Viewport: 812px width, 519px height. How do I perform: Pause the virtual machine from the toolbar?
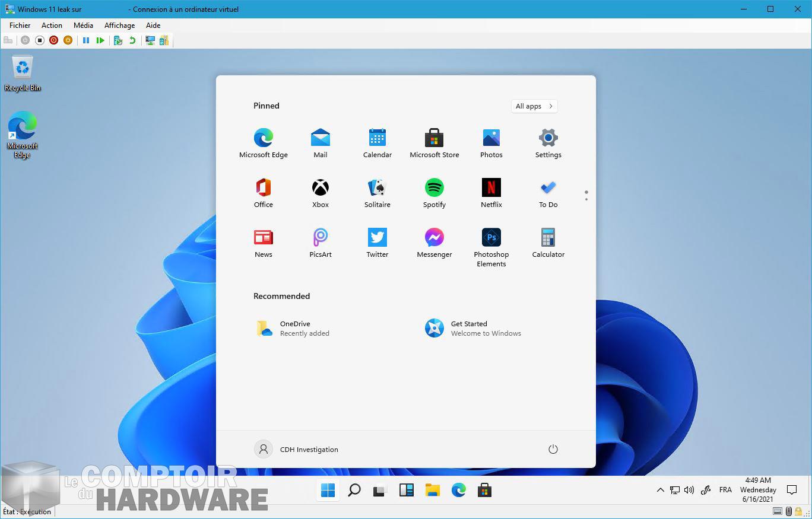point(86,40)
